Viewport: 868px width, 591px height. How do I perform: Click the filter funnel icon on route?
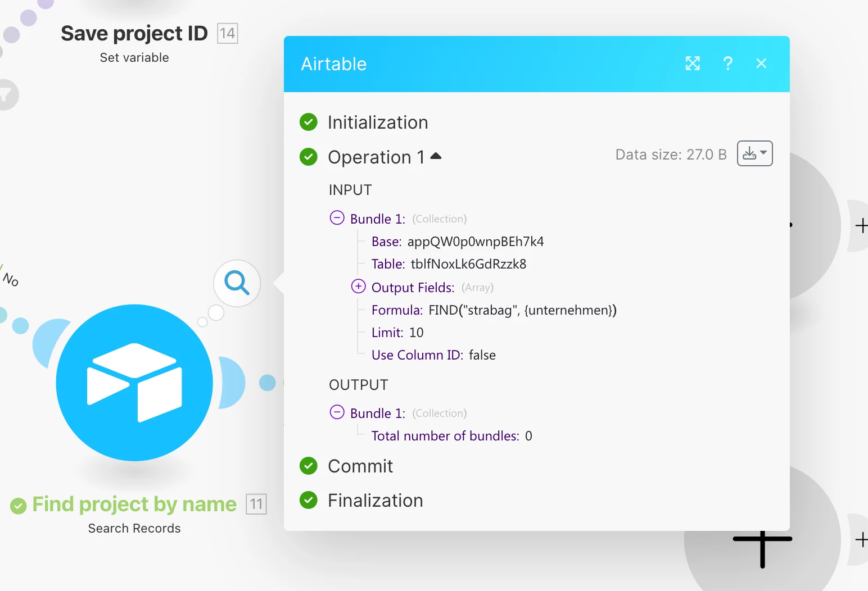point(6,95)
